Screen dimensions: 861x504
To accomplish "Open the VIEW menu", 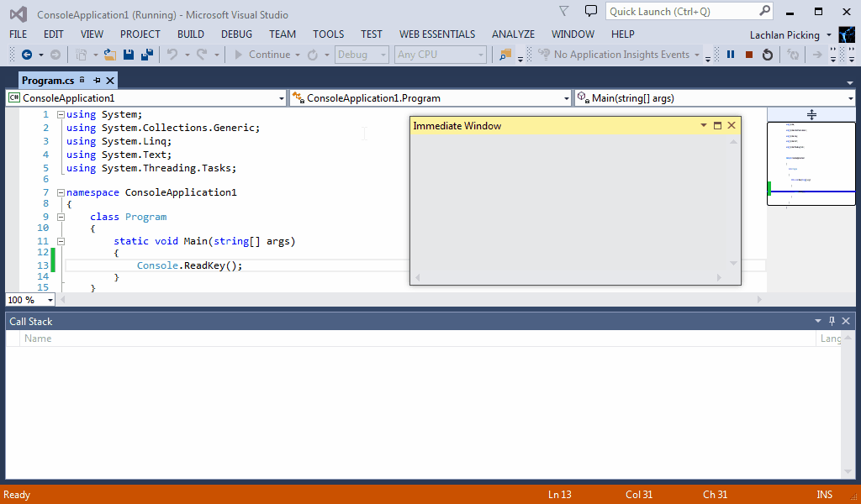I will [x=92, y=34].
